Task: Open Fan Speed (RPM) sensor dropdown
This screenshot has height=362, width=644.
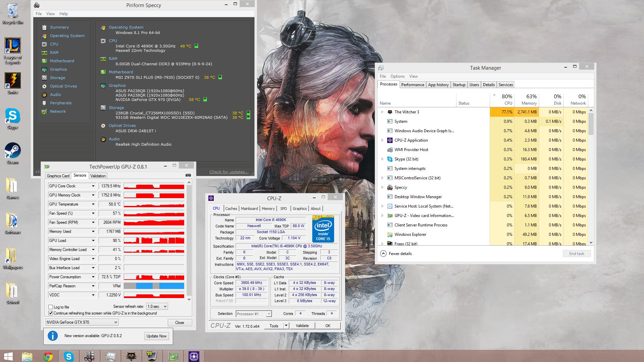Action: click(93, 222)
